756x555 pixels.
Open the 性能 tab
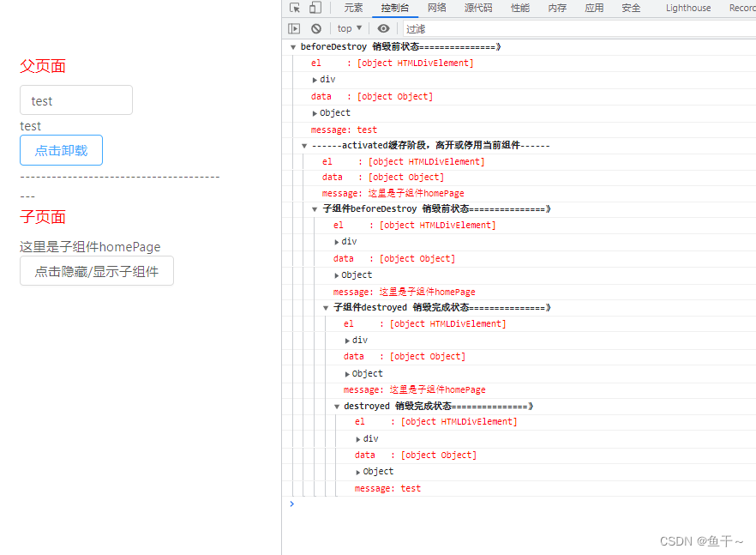519,9
